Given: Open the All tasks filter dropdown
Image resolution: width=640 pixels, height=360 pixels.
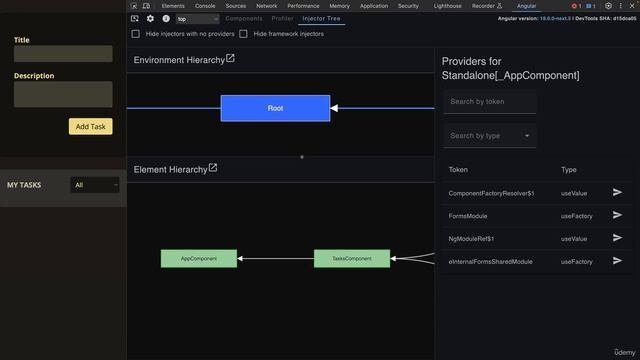Looking at the screenshot, I should [95, 185].
